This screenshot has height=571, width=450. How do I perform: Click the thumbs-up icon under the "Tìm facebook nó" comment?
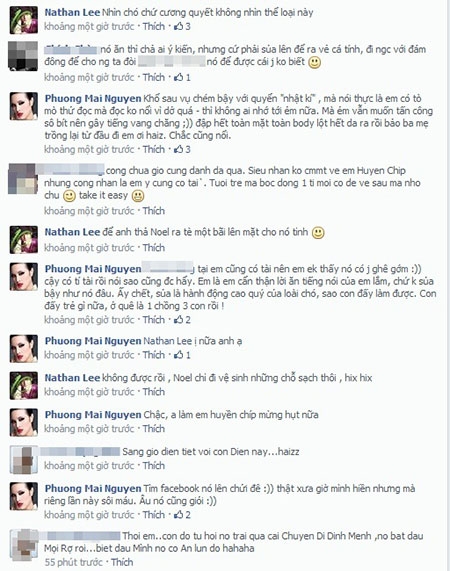pyautogui.click(x=178, y=515)
